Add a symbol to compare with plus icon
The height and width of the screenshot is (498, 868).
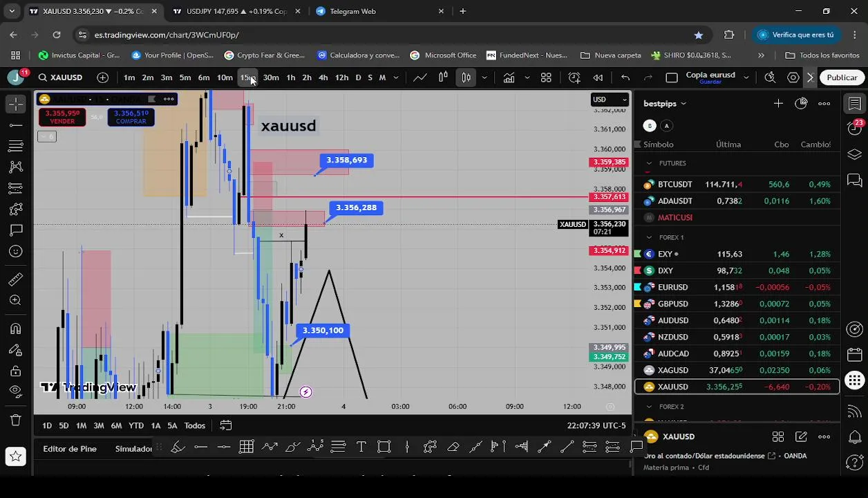click(102, 77)
